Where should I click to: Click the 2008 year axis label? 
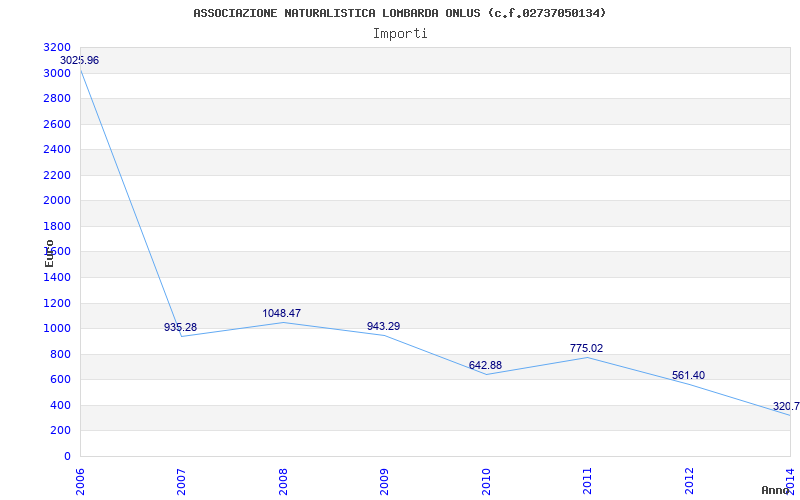click(283, 481)
